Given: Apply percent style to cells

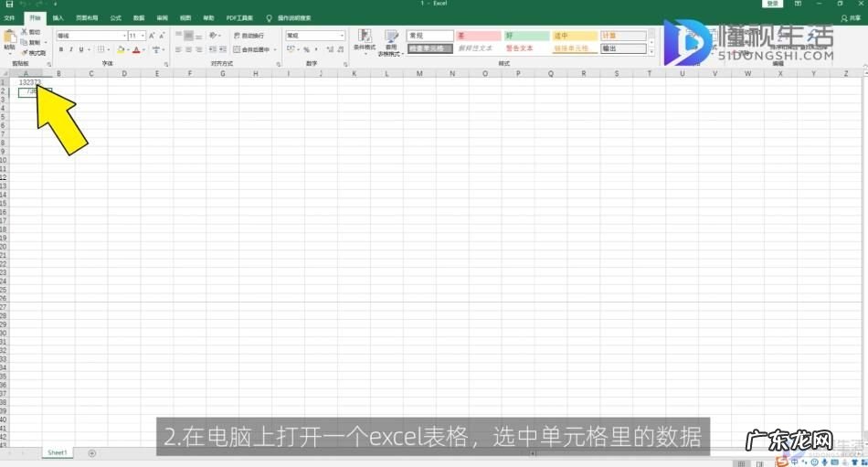Looking at the screenshot, I should 306,50.
